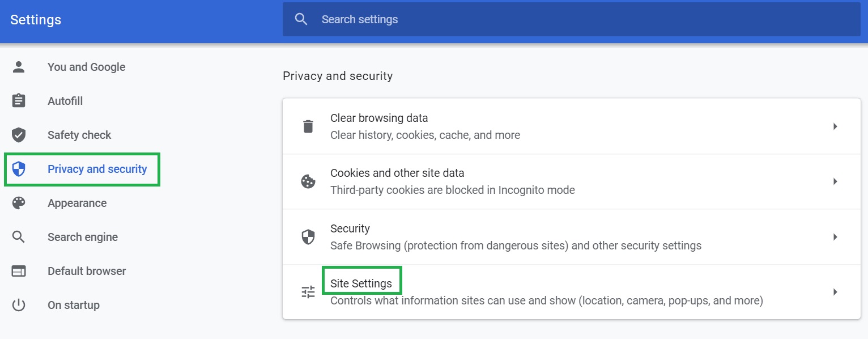
Task: Click the trash can icon for Clear browsing data
Action: point(308,126)
